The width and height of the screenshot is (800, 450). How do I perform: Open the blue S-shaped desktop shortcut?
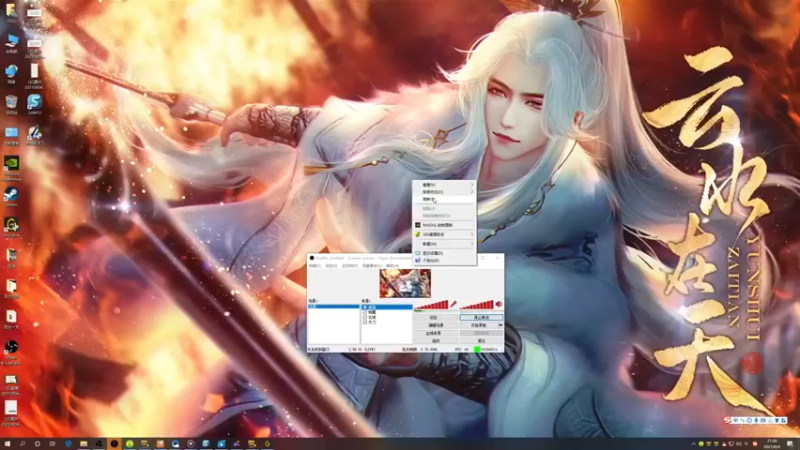point(34,105)
